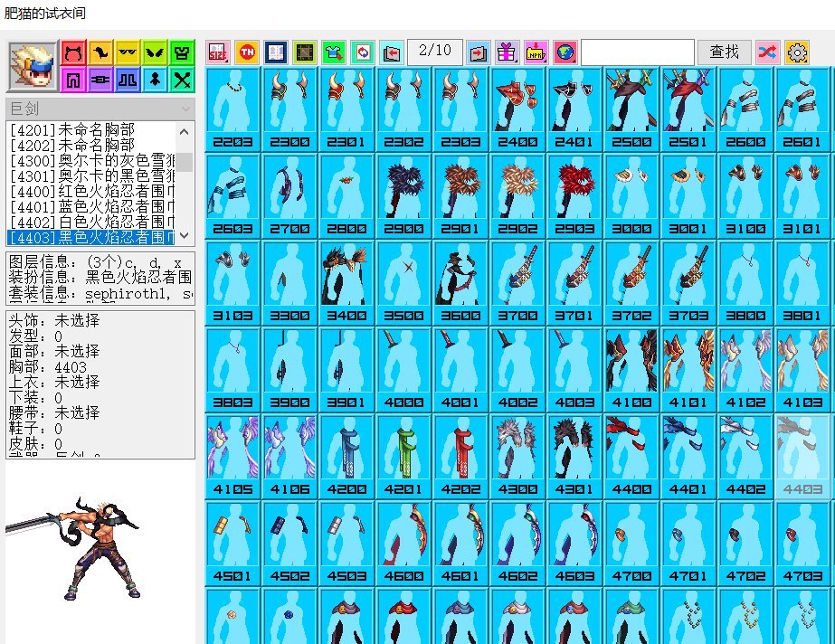This screenshot has height=644, width=835.
Task: Click the SIZE thumbnail size icon
Action: click(x=218, y=52)
